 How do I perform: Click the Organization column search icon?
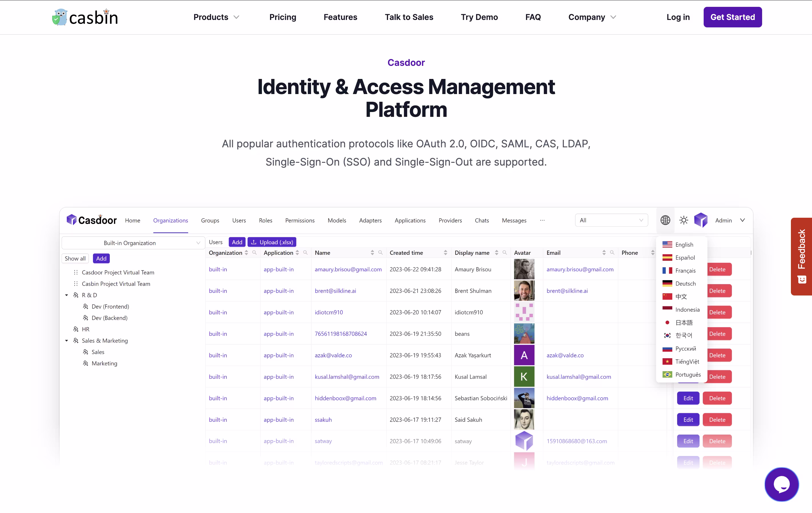coord(255,253)
